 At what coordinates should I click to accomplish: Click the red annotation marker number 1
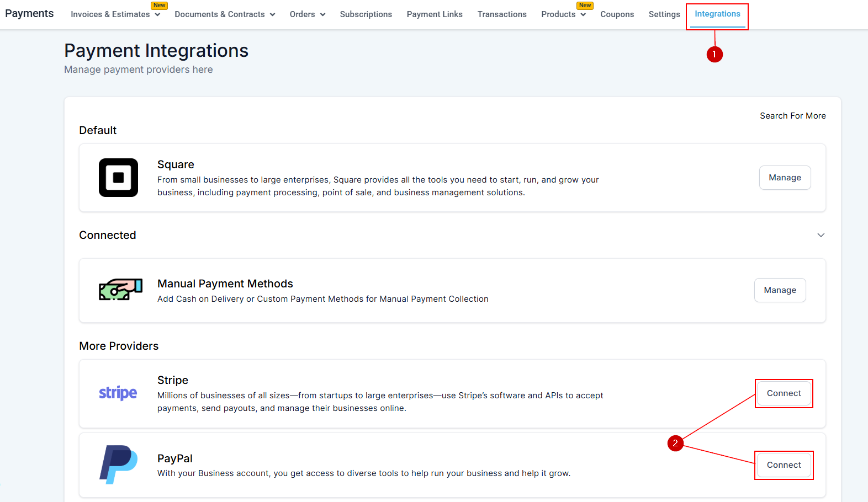pyautogui.click(x=714, y=54)
